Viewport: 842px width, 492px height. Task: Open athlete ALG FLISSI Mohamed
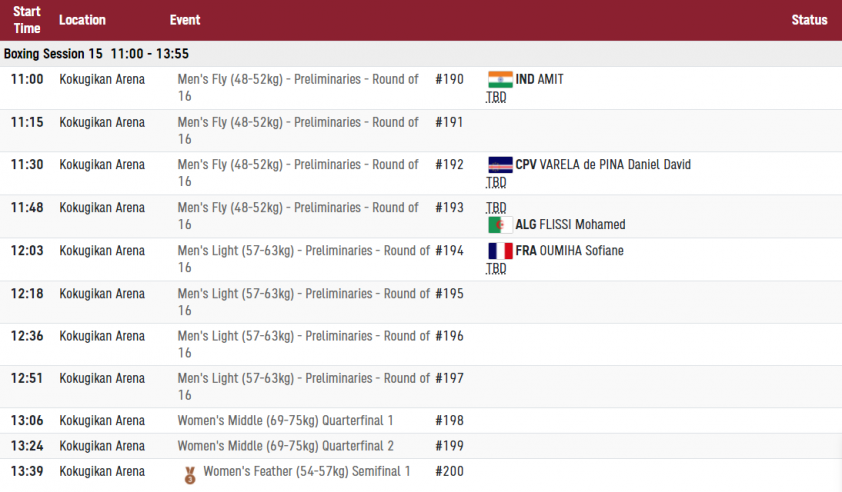click(570, 225)
